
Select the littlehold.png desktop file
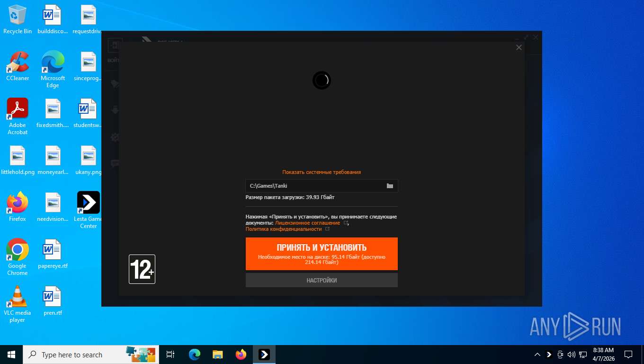(x=18, y=160)
